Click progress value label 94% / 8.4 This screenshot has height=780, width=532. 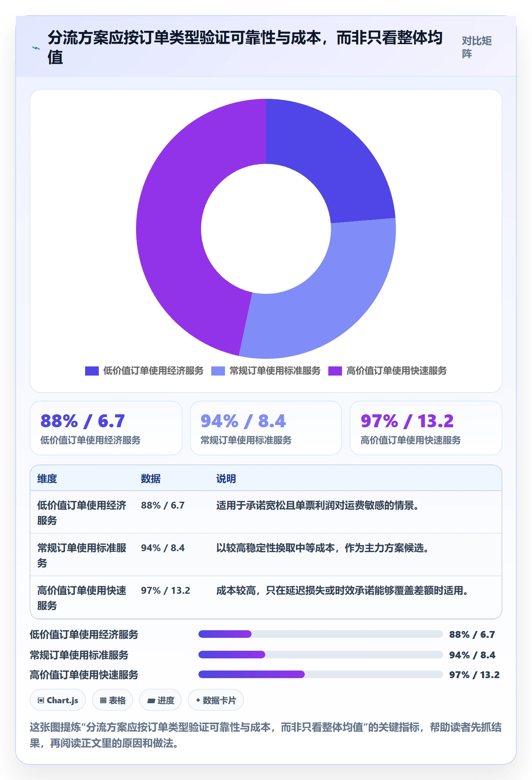tap(472, 655)
